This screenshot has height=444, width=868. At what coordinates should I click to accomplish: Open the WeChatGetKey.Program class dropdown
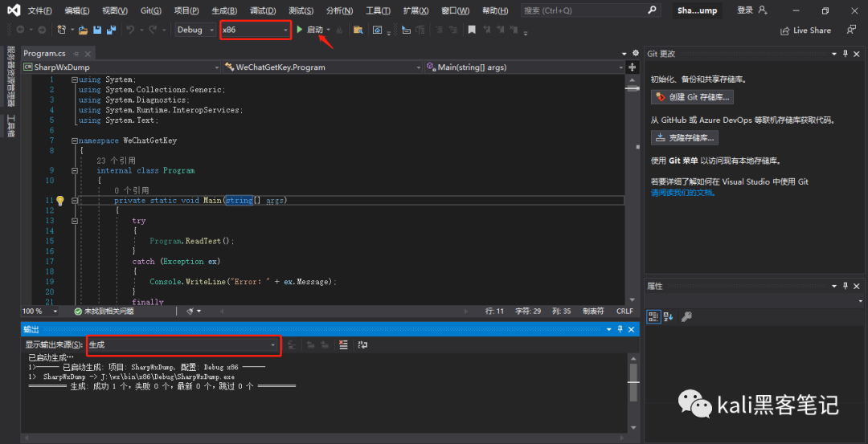(x=323, y=67)
